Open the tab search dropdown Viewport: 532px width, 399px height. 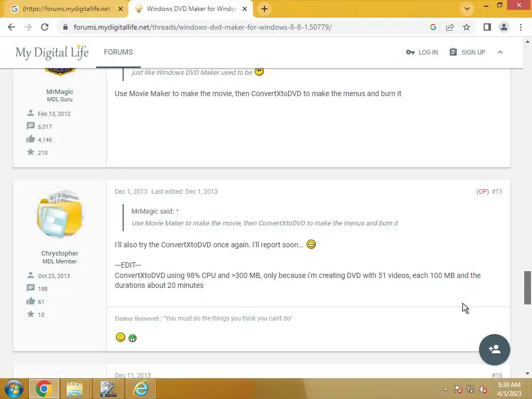pos(467,9)
